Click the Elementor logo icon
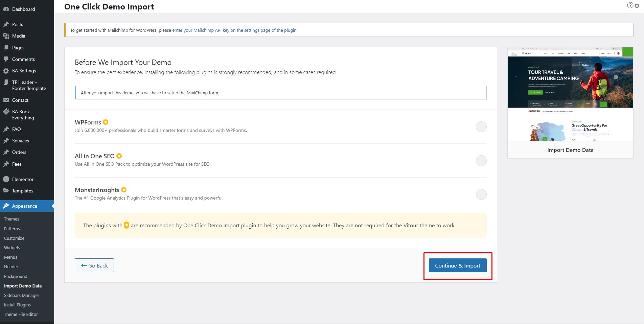 coord(6,179)
